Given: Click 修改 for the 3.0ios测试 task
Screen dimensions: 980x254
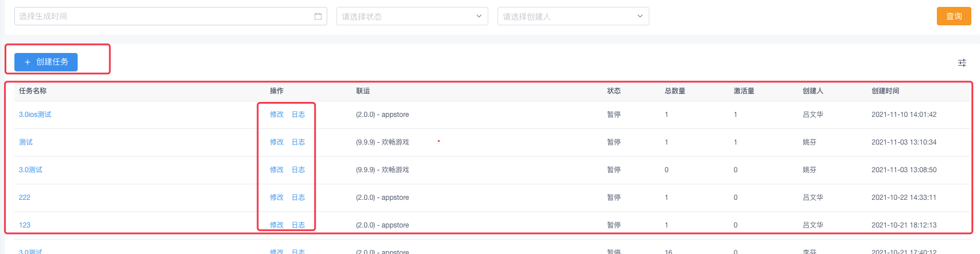Looking at the screenshot, I should [x=277, y=115].
